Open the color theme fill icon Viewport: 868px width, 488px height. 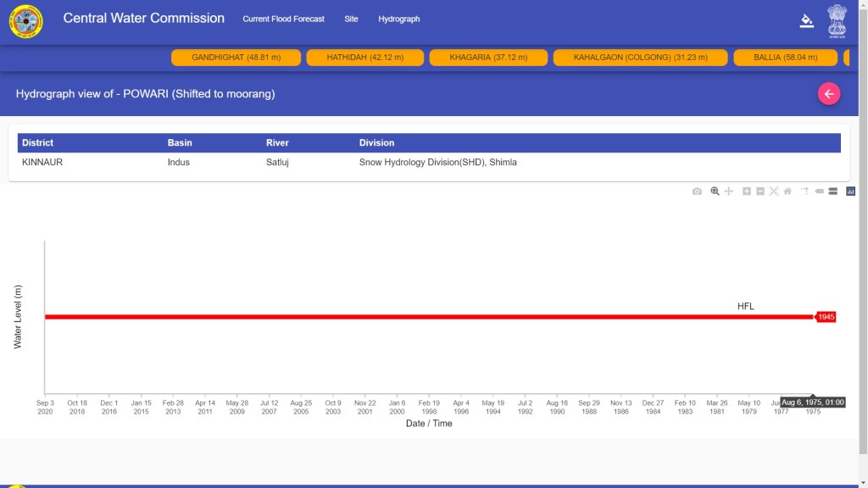coord(806,20)
